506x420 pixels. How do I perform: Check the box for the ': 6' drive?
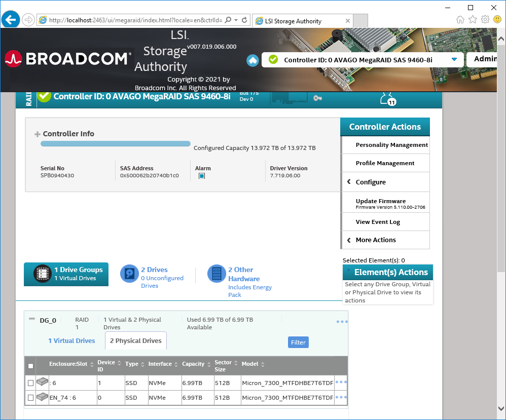click(x=30, y=383)
